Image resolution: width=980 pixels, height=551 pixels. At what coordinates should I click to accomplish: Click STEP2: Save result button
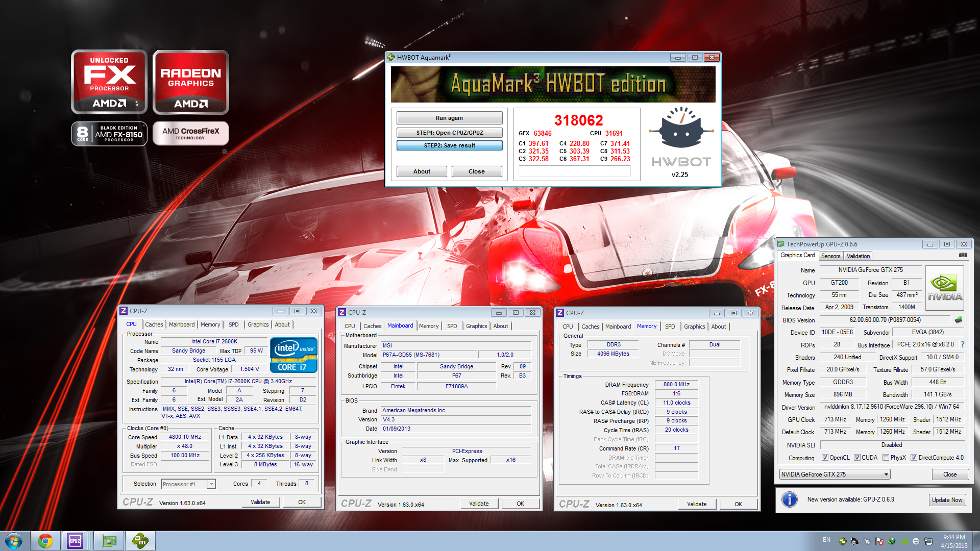click(449, 145)
